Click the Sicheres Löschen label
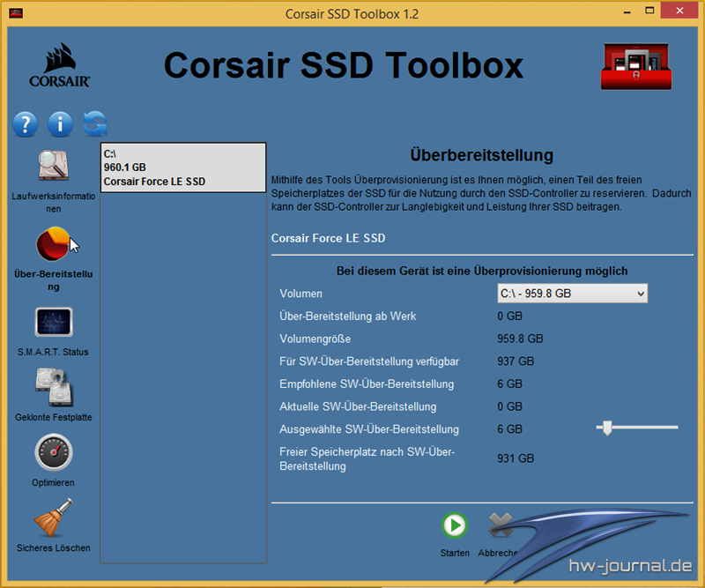The width and height of the screenshot is (705, 588). (x=53, y=548)
